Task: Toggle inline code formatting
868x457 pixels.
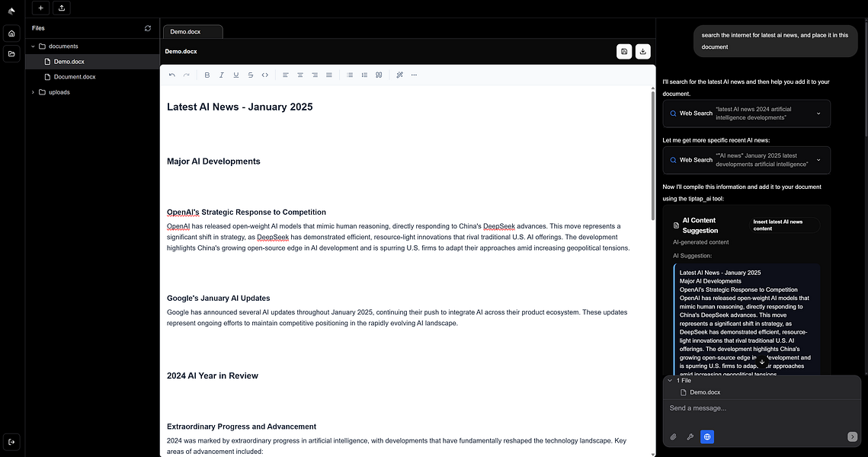Action: (x=265, y=75)
